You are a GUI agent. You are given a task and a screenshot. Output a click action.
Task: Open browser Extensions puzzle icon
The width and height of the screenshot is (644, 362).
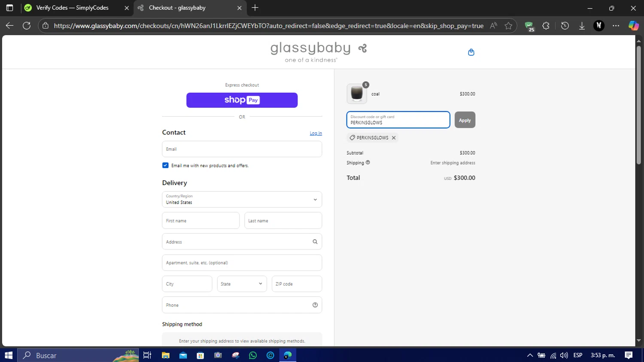click(x=546, y=26)
